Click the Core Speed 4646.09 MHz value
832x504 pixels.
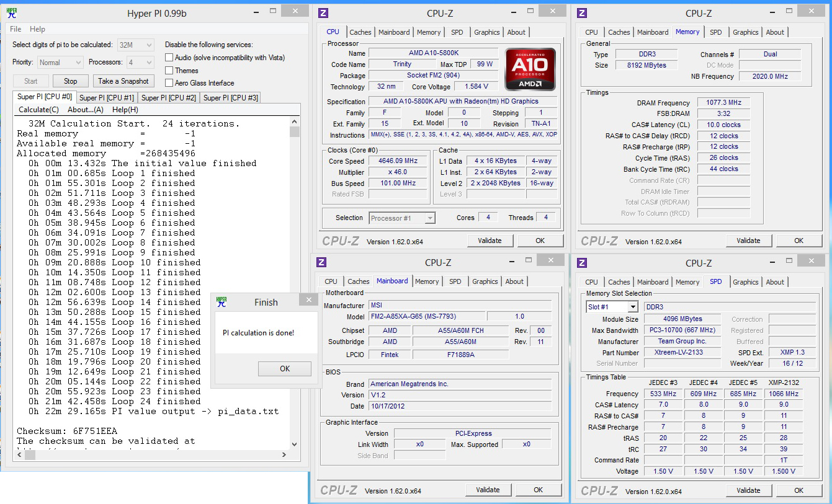(397, 161)
